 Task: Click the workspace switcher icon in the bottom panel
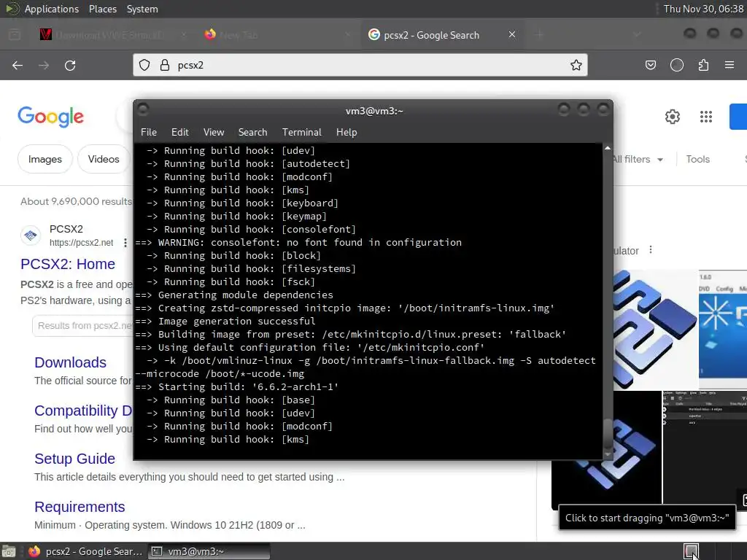click(x=691, y=551)
